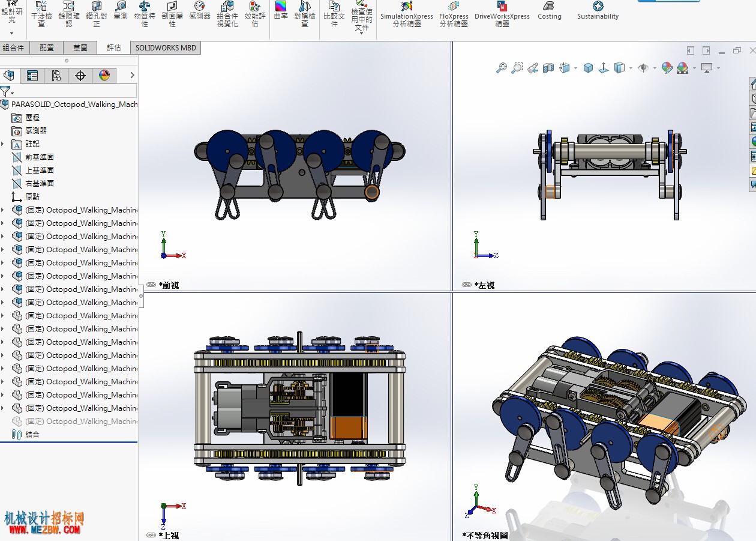Click the *前視 viewport label
Image resolution: width=756 pixels, height=541 pixels.
[169, 285]
